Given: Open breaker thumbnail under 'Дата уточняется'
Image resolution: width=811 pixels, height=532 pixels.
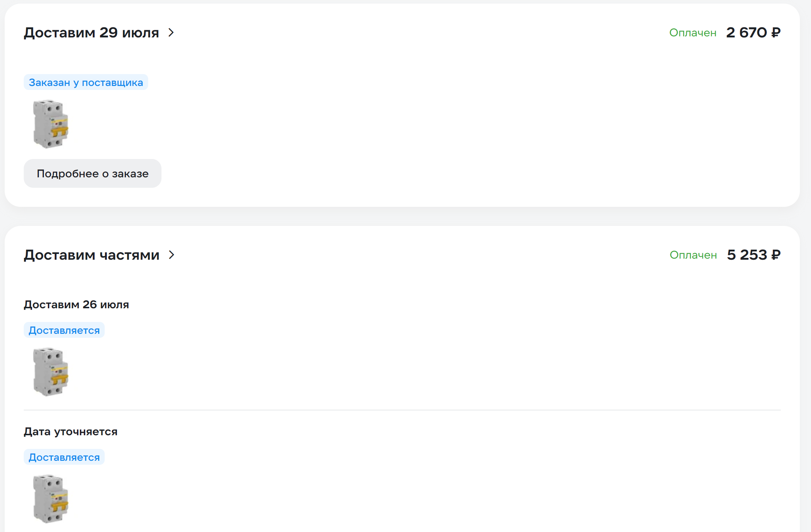Looking at the screenshot, I should point(51,499).
